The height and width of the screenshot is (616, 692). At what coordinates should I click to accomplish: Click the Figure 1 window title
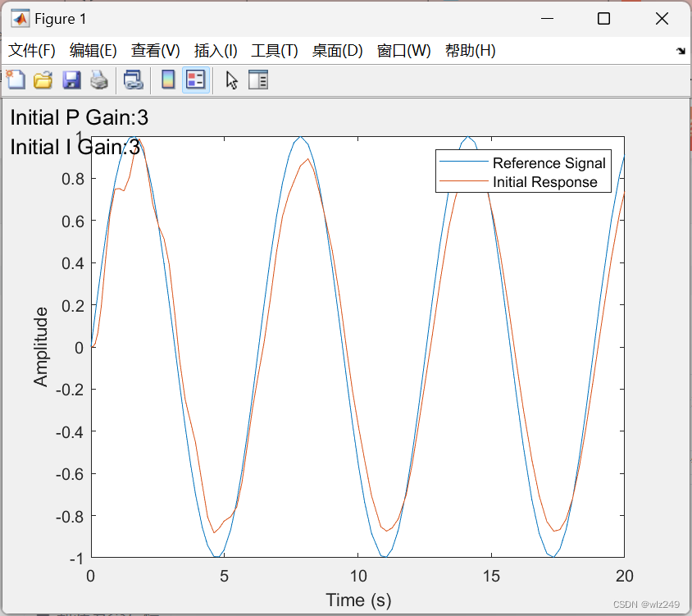60,19
